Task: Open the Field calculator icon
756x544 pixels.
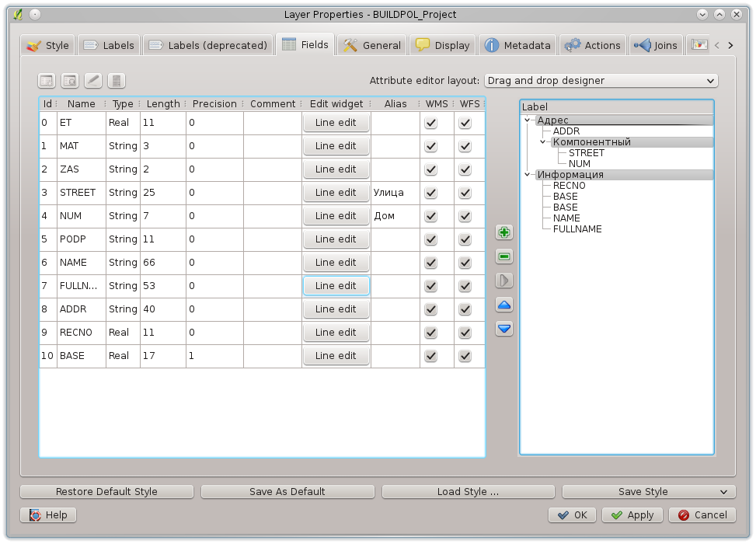Action: [117, 81]
